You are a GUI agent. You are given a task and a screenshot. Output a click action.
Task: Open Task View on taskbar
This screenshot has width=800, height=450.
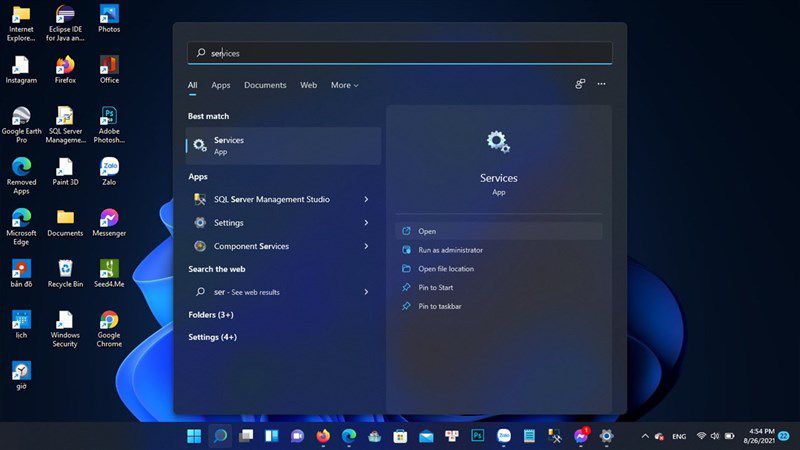tap(246, 436)
